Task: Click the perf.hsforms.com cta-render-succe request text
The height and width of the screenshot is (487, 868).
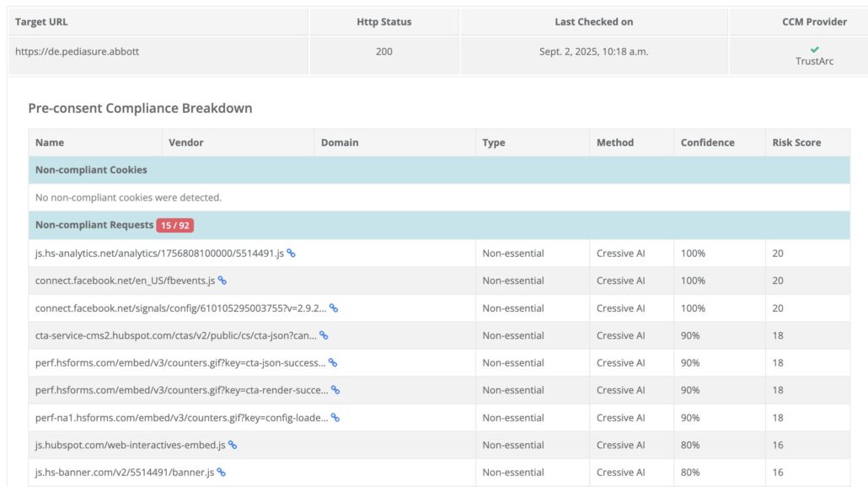Action: (181, 390)
